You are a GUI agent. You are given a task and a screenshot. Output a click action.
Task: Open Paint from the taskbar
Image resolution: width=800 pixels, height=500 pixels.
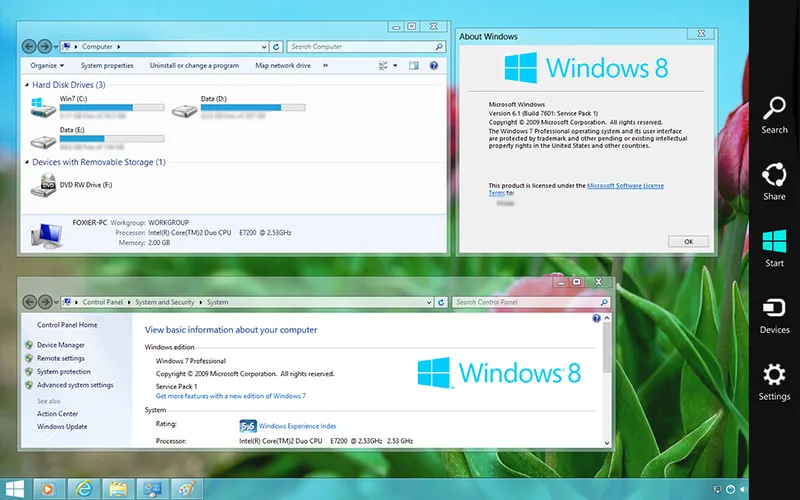point(187,489)
